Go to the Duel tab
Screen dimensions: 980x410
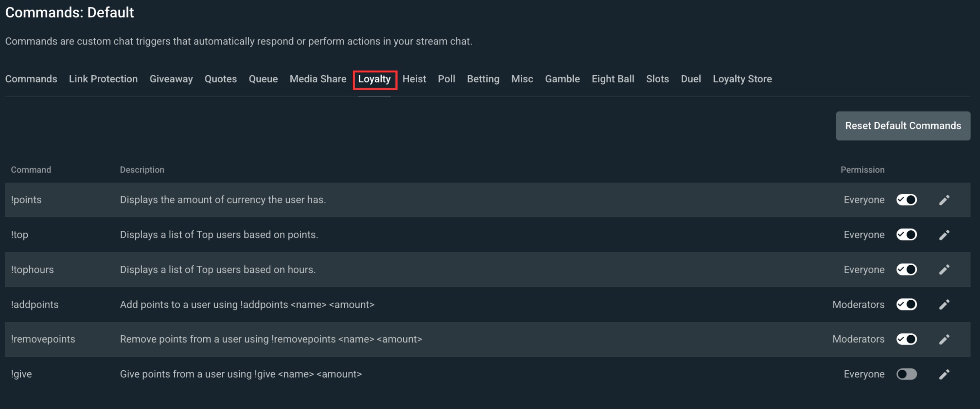click(x=691, y=79)
